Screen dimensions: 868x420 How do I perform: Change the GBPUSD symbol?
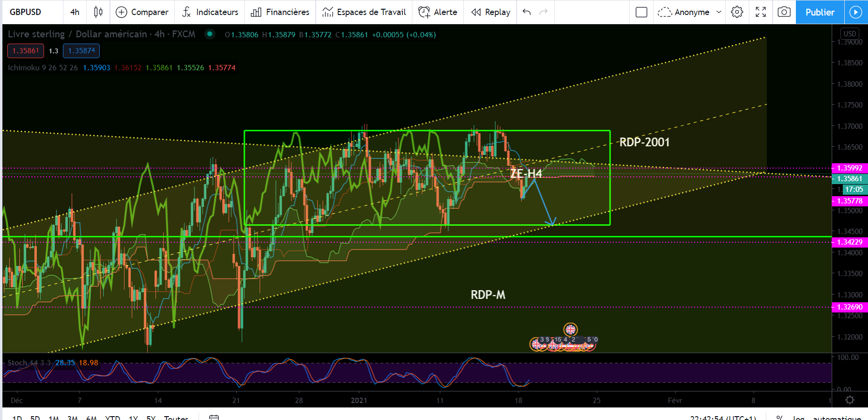[26, 12]
